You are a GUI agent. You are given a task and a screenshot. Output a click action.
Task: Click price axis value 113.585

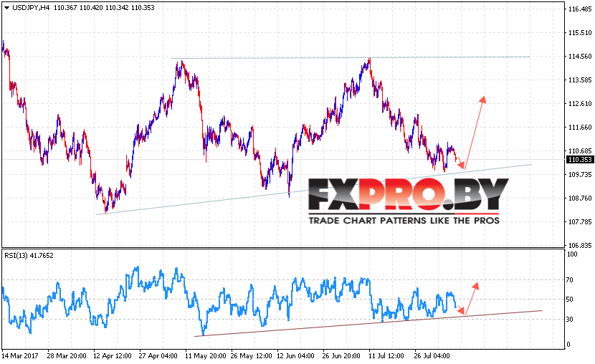coord(580,80)
